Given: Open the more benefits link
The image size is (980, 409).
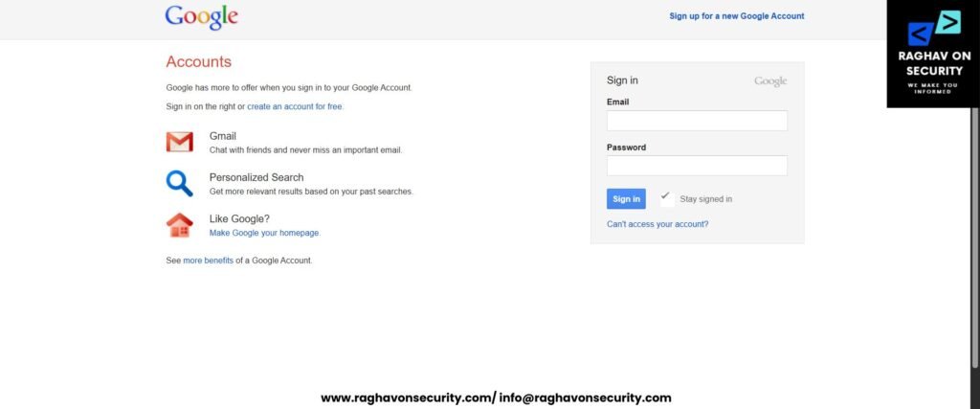Looking at the screenshot, I should click(208, 261).
